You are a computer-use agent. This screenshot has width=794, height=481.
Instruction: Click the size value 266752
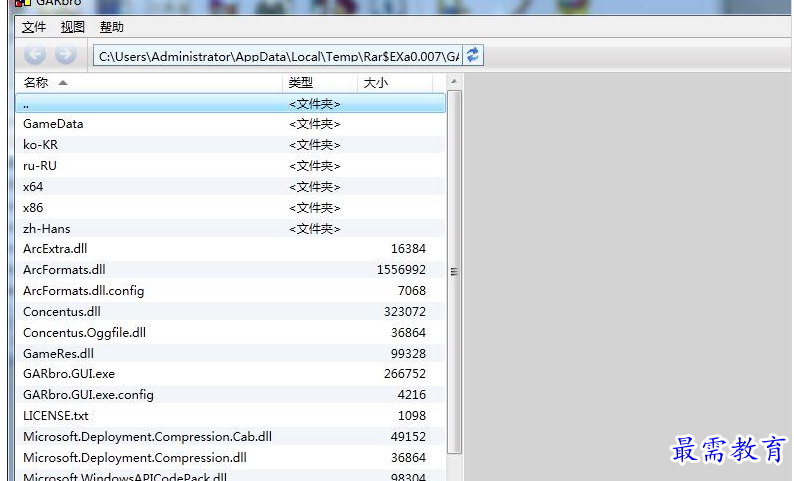pos(405,374)
